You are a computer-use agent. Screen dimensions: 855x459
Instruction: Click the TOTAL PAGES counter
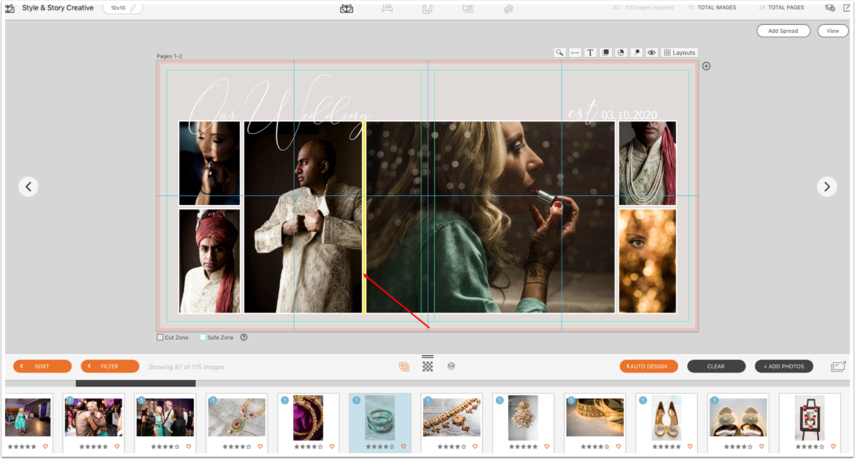click(781, 8)
